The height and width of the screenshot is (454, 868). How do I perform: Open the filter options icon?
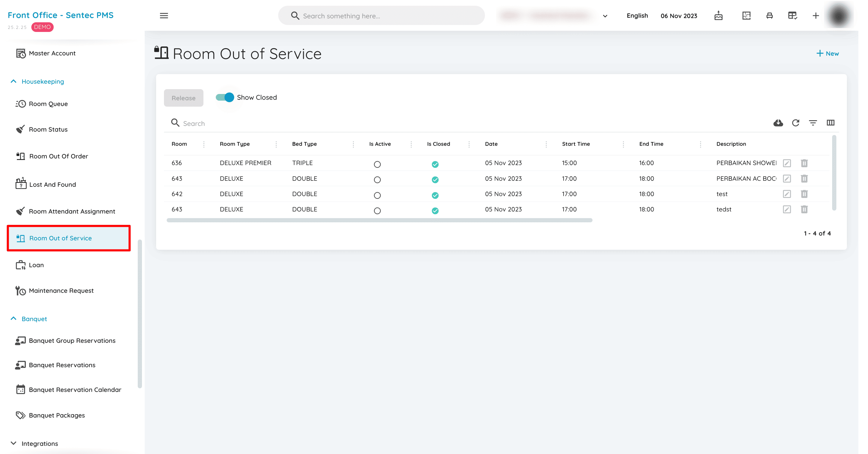813,123
